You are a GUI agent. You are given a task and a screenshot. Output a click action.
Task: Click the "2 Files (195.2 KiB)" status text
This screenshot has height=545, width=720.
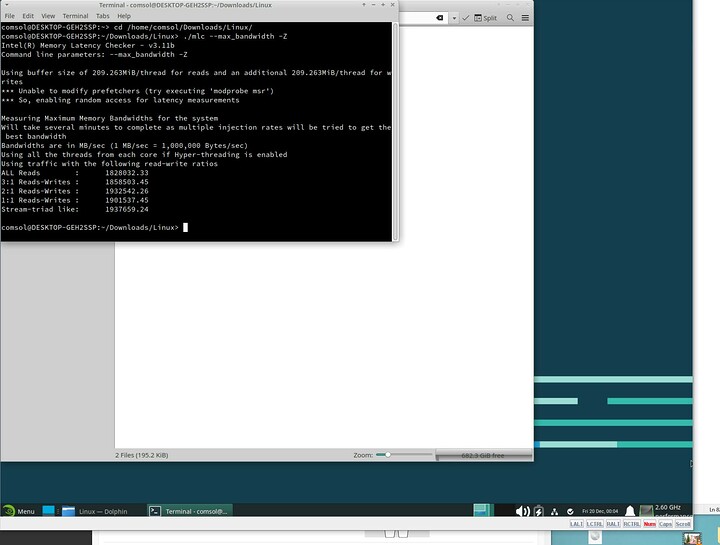pos(141,455)
